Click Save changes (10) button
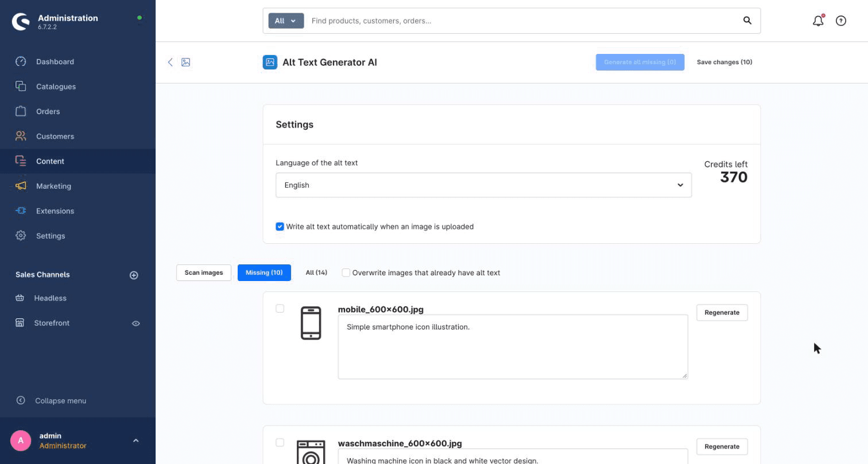Viewport: 868px width, 464px height. tap(724, 62)
